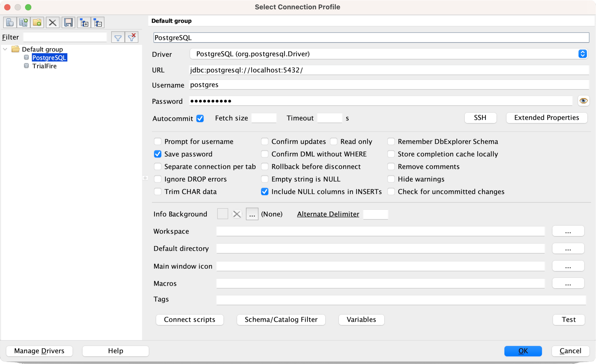Save all connection profiles
This screenshot has height=364, width=596.
[x=68, y=22]
